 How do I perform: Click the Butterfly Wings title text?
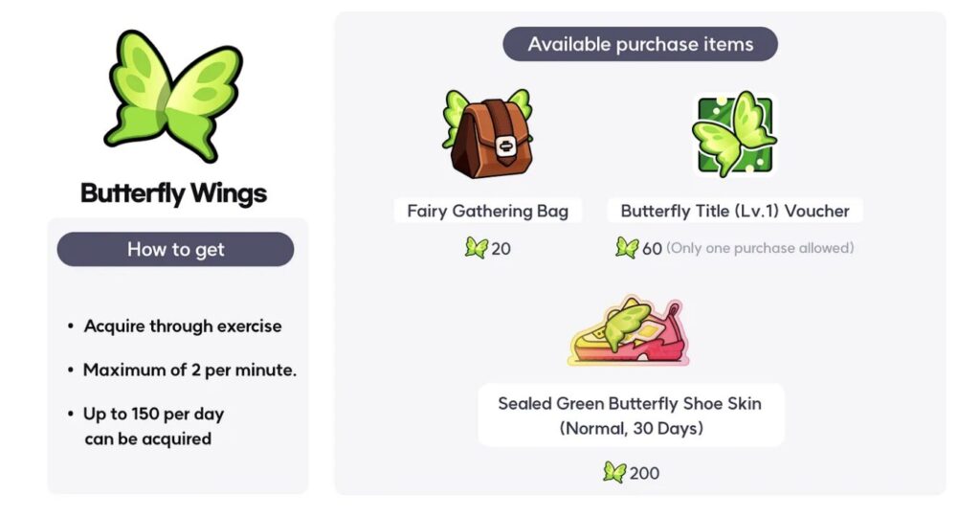(174, 193)
